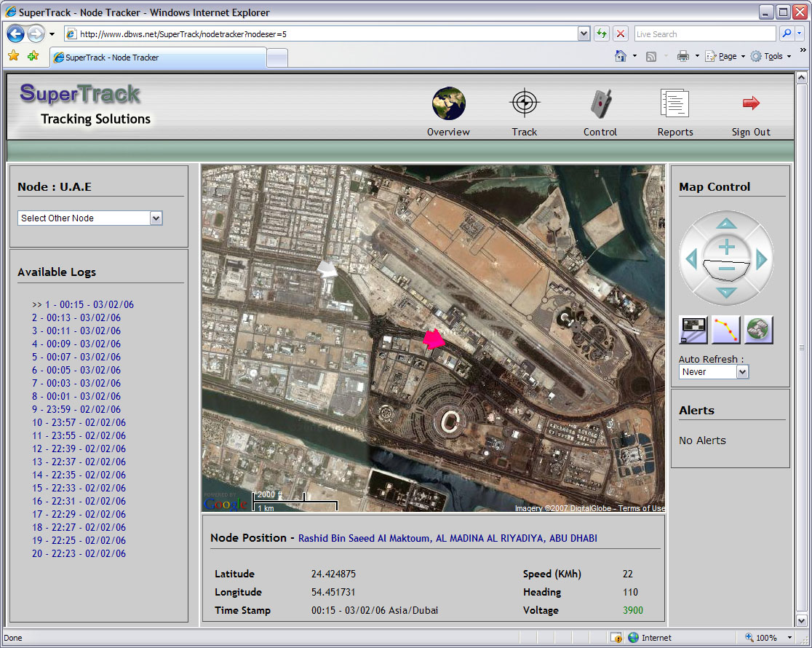
Task: Stop loading with the red X icon
Action: pos(620,33)
